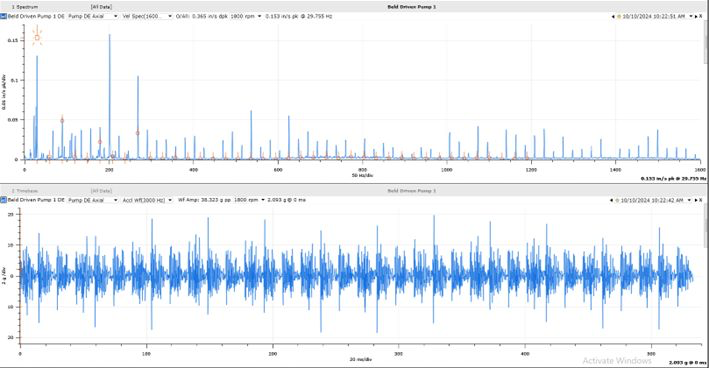Click the 0.153 in/s pk @ 29.755 Hz header readout

coord(298,16)
